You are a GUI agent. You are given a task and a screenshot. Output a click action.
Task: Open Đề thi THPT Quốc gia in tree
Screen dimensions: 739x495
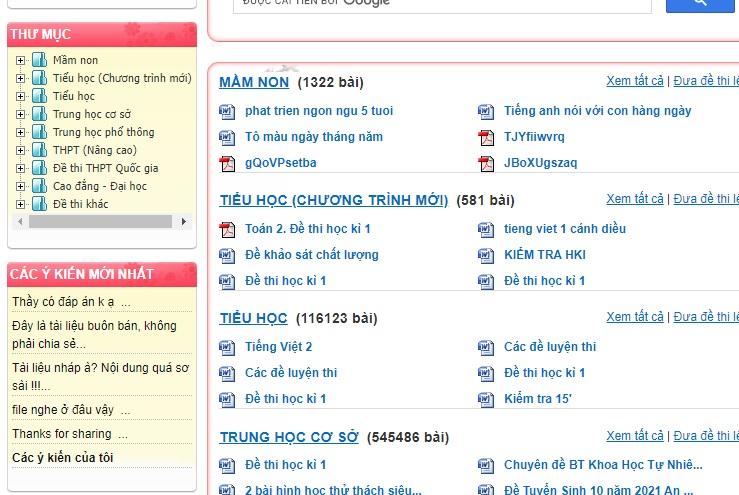[x=106, y=168]
